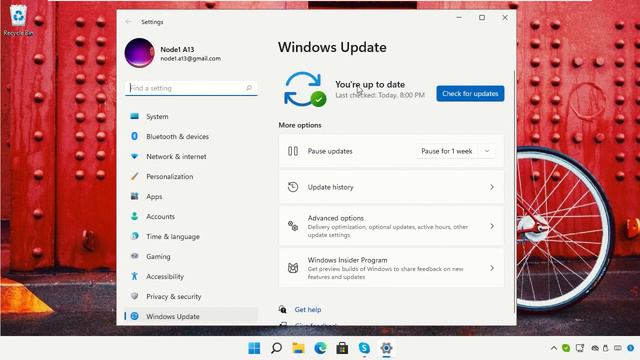Viewport: 640px width, 360px height.
Task: Click the Node1 A13 profile avatar
Action: click(140, 53)
